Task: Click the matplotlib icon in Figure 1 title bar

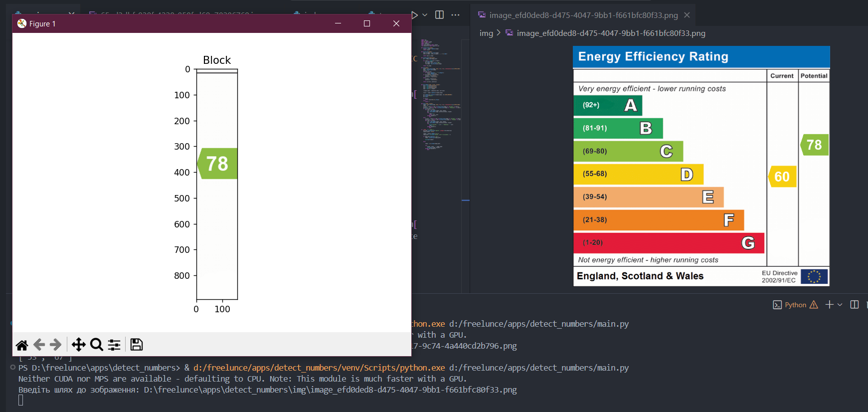Action: 22,23
